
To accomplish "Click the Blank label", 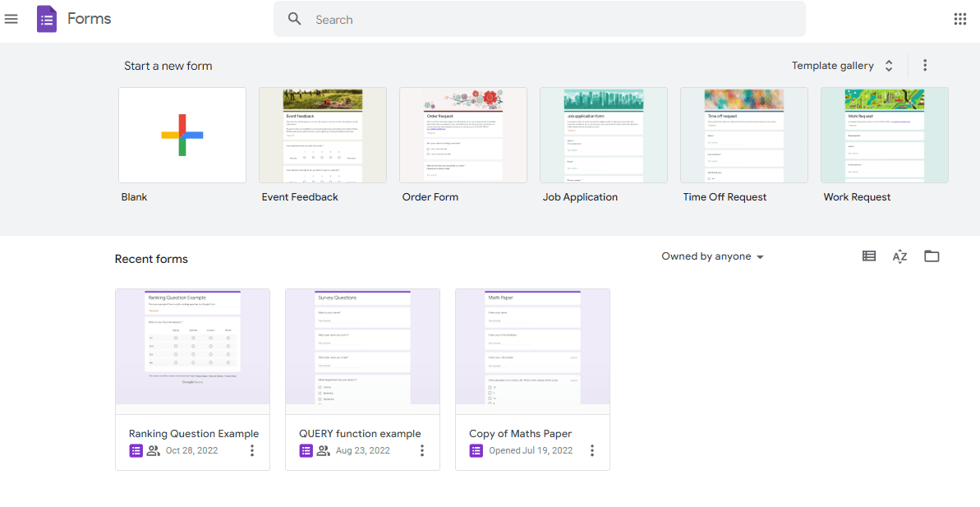I will 135,197.
